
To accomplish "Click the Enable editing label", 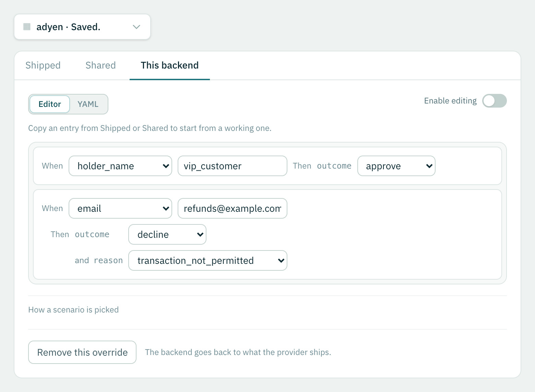I will click(x=450, y=101).
